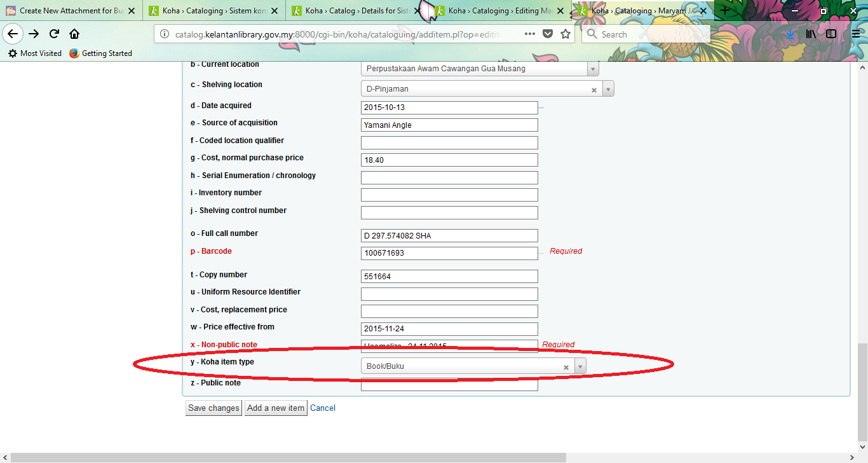Switch to Koha Catalog Details tab
The height and width of the screenshot is (463, 868).
click(x=356, y=11)
